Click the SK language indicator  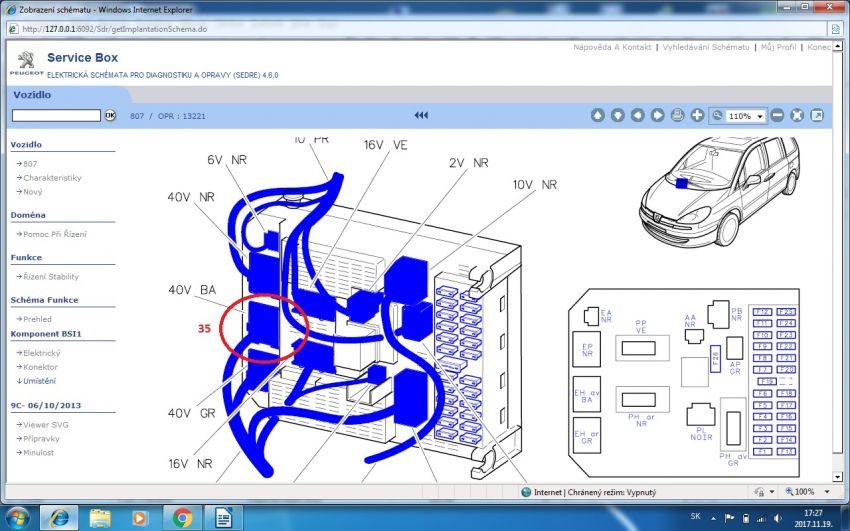pyautogui.click(x=696, y=516)
